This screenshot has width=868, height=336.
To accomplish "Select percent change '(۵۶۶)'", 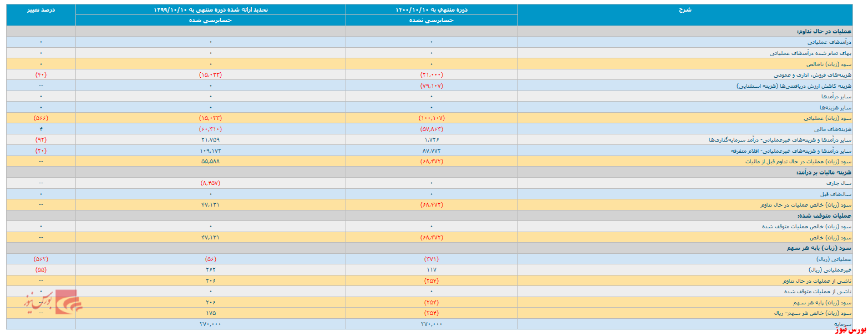I will [x=41, y=118].
